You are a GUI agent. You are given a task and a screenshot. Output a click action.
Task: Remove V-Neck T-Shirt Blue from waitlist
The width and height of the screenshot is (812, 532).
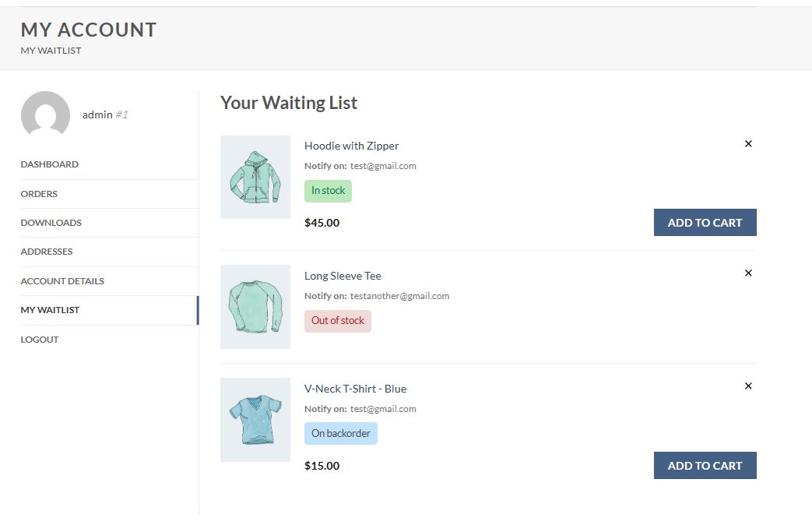(x=748, y=386)
